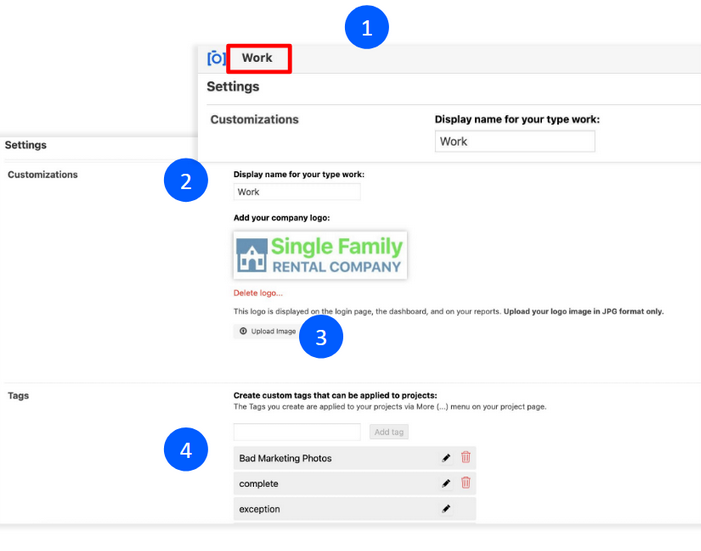The image size is (701, 551).
Task: Open the Work tab in header
Action: [258, 58]
